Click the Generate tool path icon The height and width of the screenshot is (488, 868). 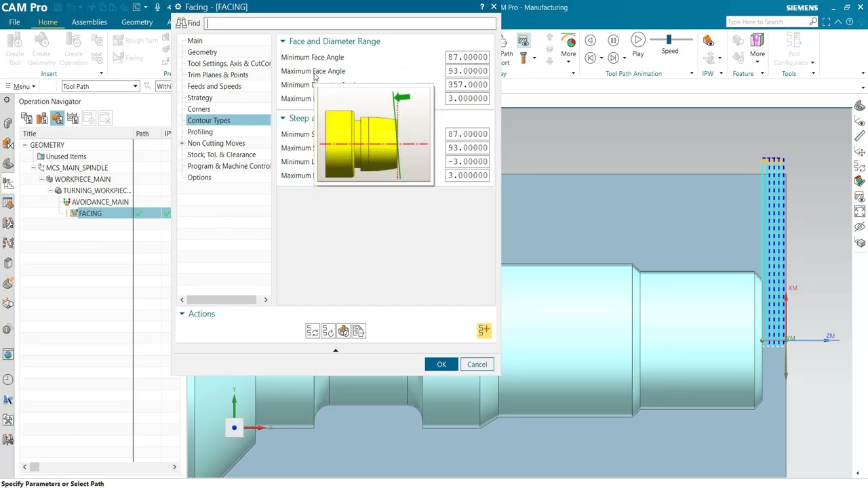(313, 331)
